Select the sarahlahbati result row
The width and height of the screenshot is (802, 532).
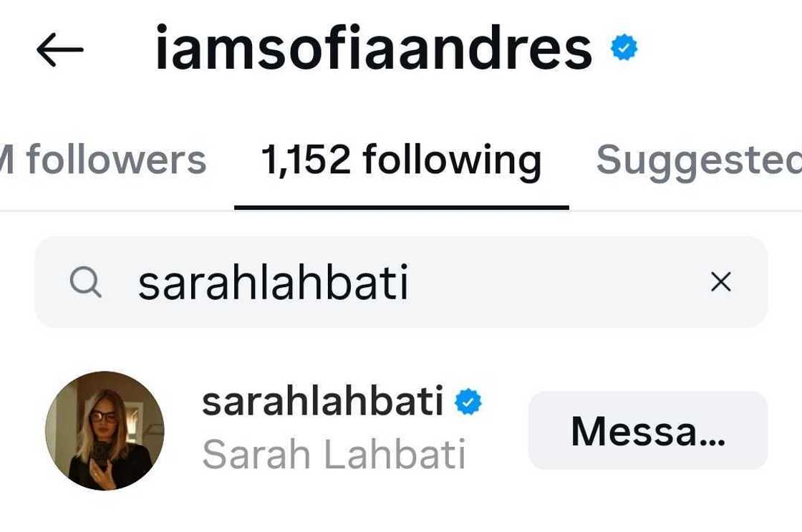(401, 431)
